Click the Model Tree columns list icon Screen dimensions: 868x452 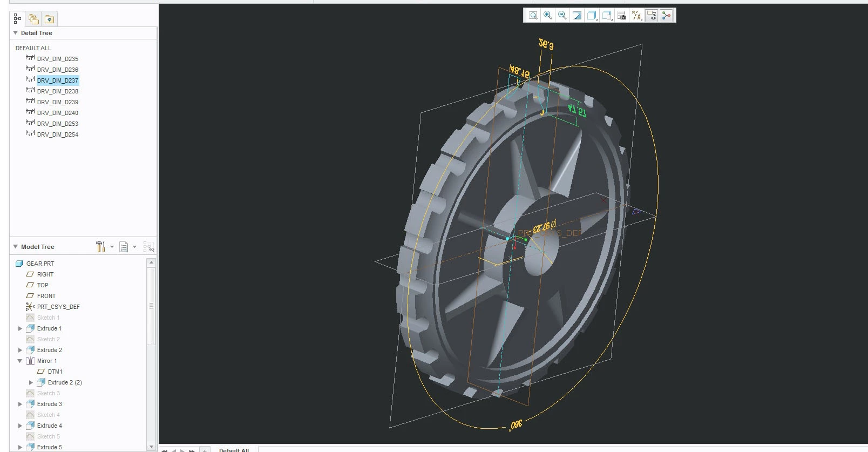(x=124, y=247)
